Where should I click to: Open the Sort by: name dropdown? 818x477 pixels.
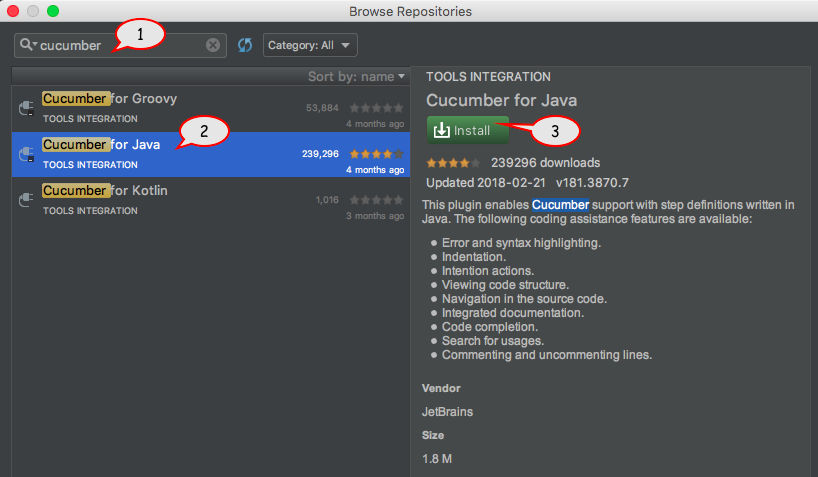(356, 77)
